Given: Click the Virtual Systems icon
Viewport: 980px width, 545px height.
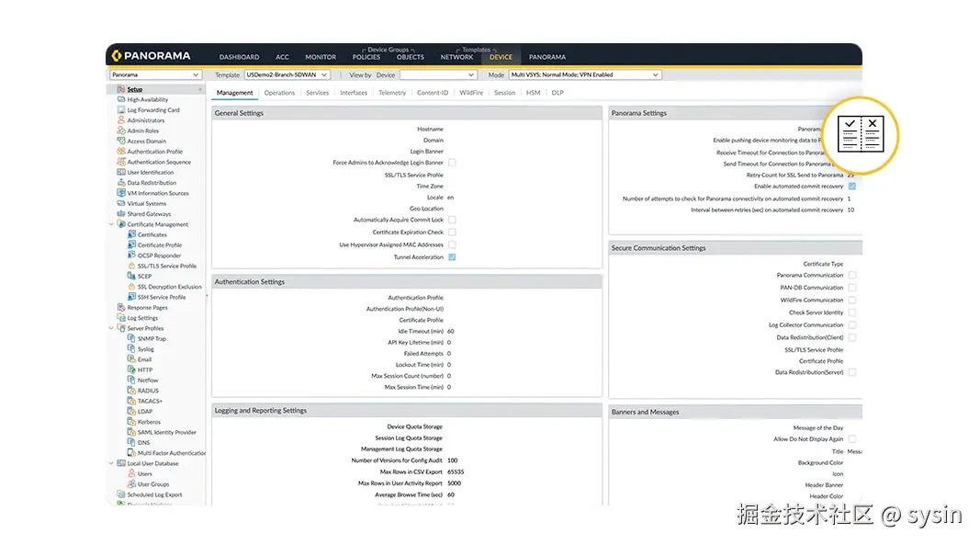Looking at the screenshot, I should 121,203.
